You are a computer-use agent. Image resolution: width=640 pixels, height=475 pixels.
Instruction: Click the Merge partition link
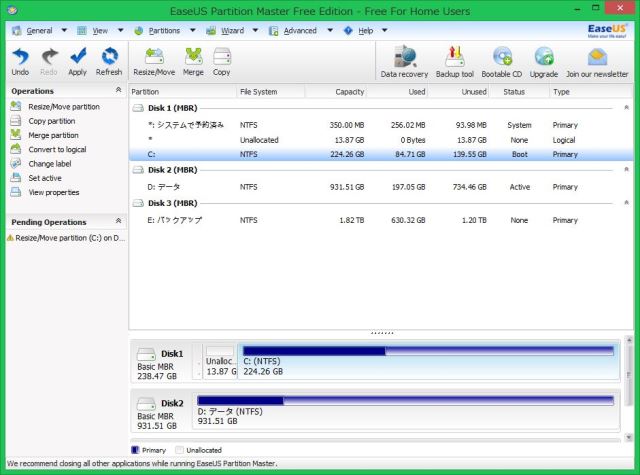click(x=53, y=135)
